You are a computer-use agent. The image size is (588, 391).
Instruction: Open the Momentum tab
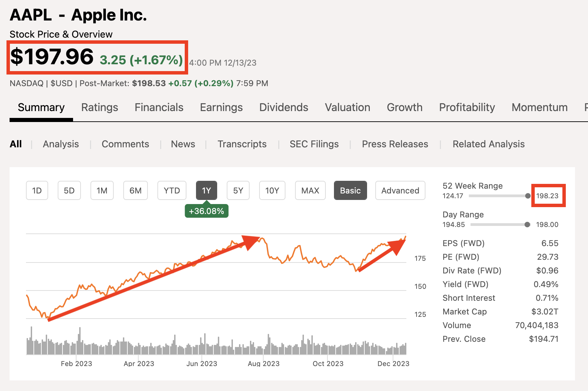click(x=540, y=107)
